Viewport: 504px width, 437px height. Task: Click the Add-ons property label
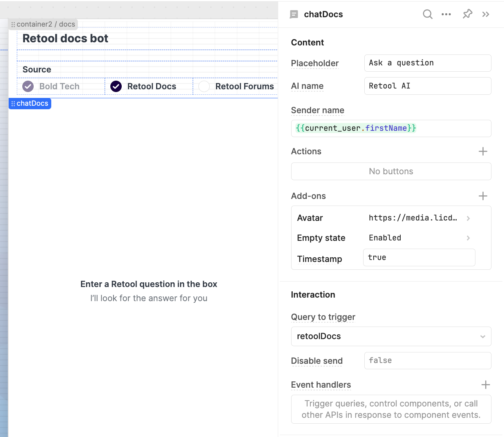coord(308,196)
